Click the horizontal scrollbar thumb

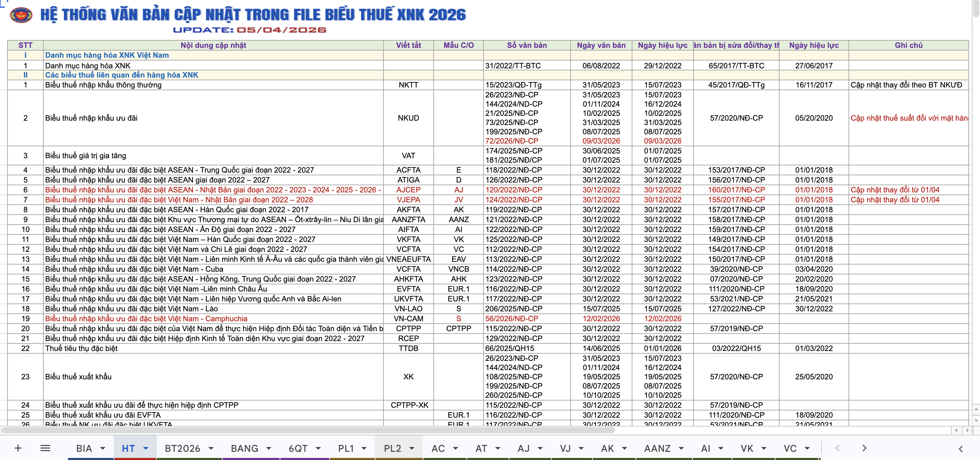(x=307, y=430)
